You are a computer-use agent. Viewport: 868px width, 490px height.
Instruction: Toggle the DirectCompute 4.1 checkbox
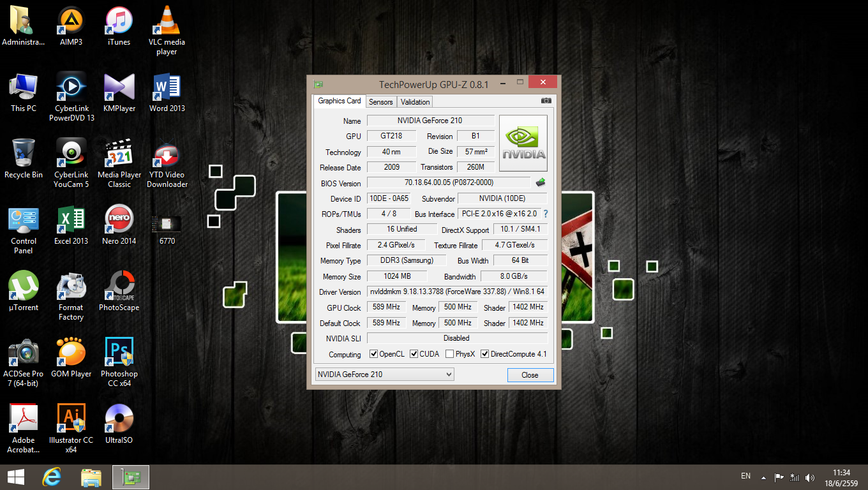(x=485, y=354)
